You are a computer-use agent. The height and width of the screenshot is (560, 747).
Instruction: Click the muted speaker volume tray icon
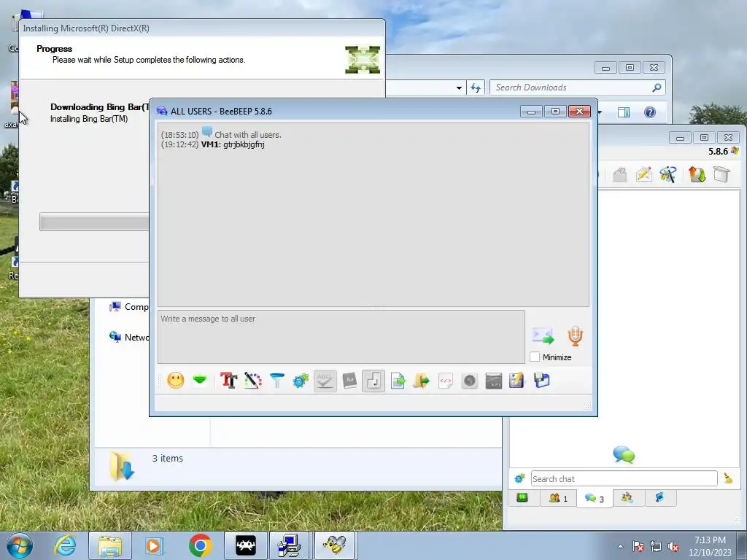point(673,547)
